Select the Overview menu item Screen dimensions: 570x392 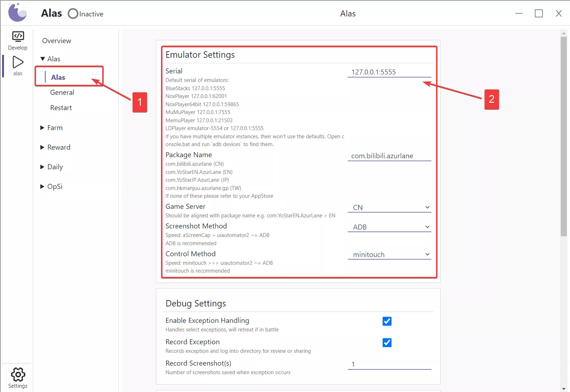(57, 41)
